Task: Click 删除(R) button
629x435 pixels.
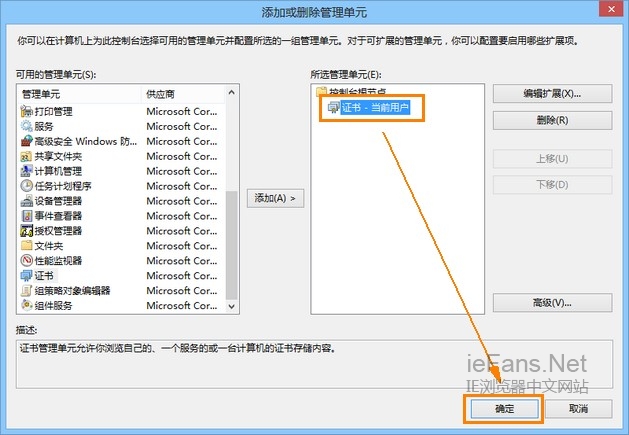Action: click(552, 120)
